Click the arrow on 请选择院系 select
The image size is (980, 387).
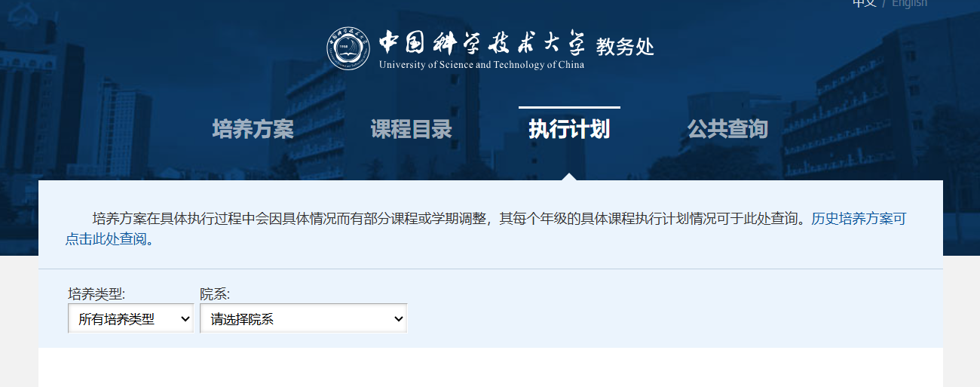tap(399, 319)
